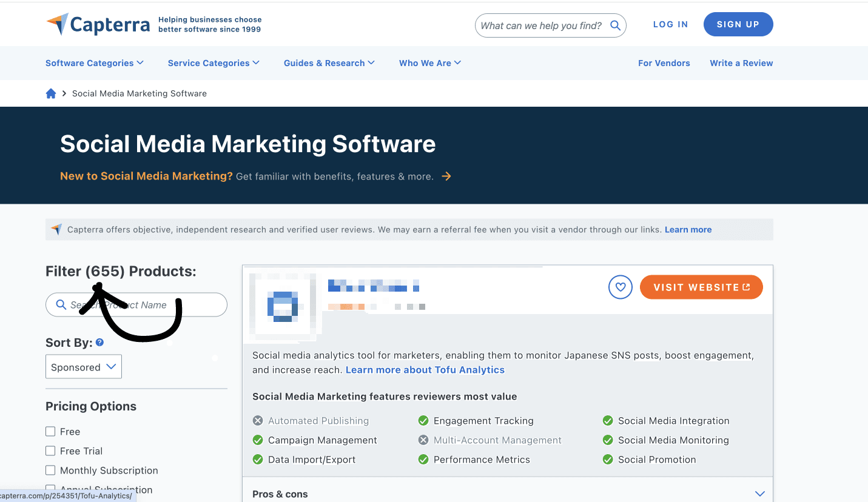The width and height of the screenshot is (868, 502).
Task: Click the home breadcrumb icon
Action: 51,93
